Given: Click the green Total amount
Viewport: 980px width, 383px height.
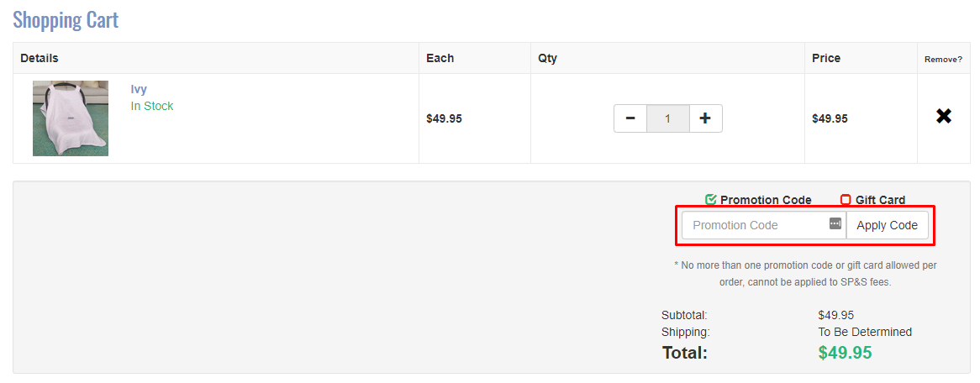Looking at the screenshot, I should (845, 353).
